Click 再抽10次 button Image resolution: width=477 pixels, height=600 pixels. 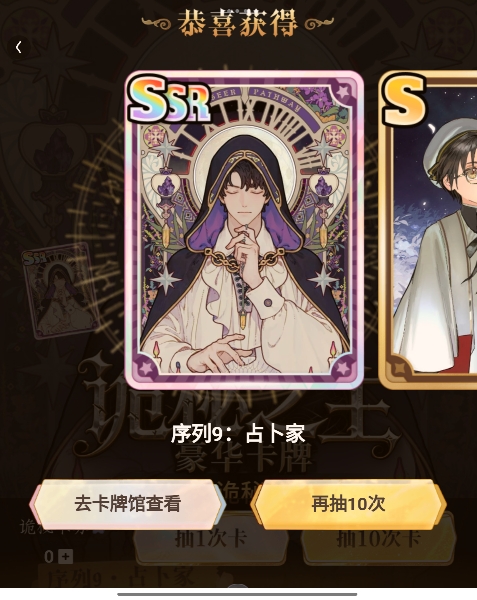click(x=348, y=504)
